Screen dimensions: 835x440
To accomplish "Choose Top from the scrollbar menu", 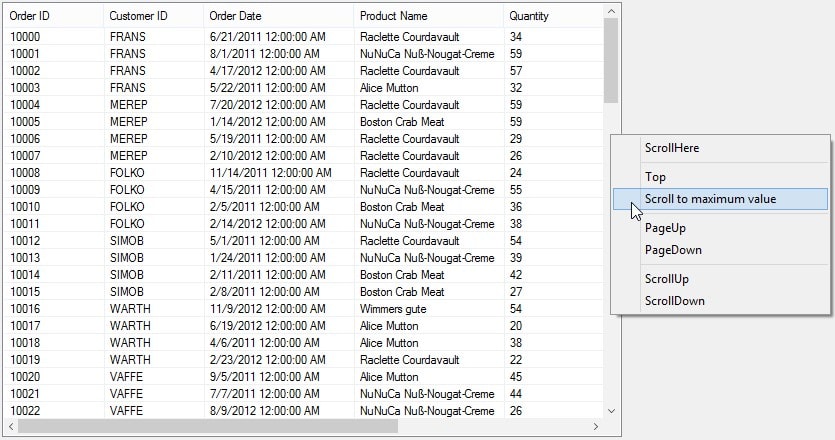I will click(x=721, y=177).
